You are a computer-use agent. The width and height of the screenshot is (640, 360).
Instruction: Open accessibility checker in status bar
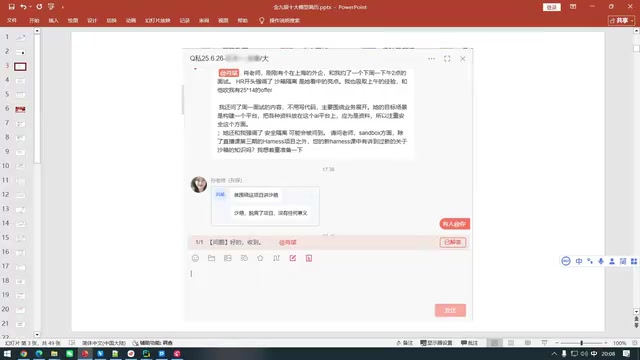(152, 343)
